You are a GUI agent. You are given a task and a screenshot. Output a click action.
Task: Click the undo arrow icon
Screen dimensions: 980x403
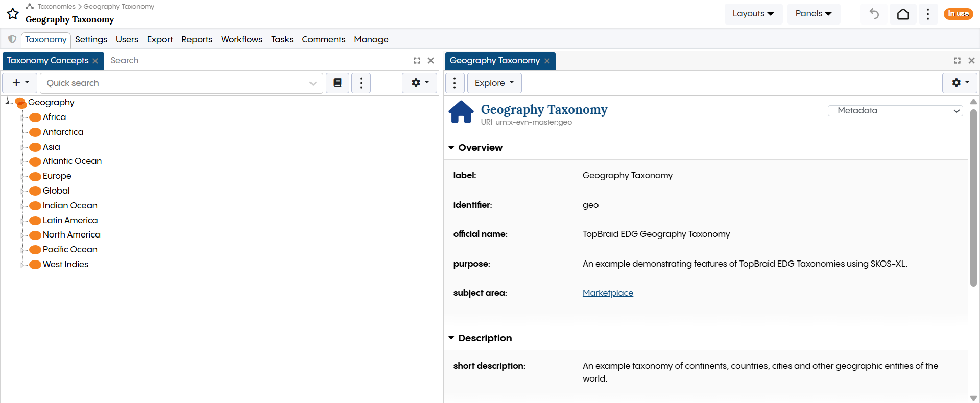click(874, 14)
